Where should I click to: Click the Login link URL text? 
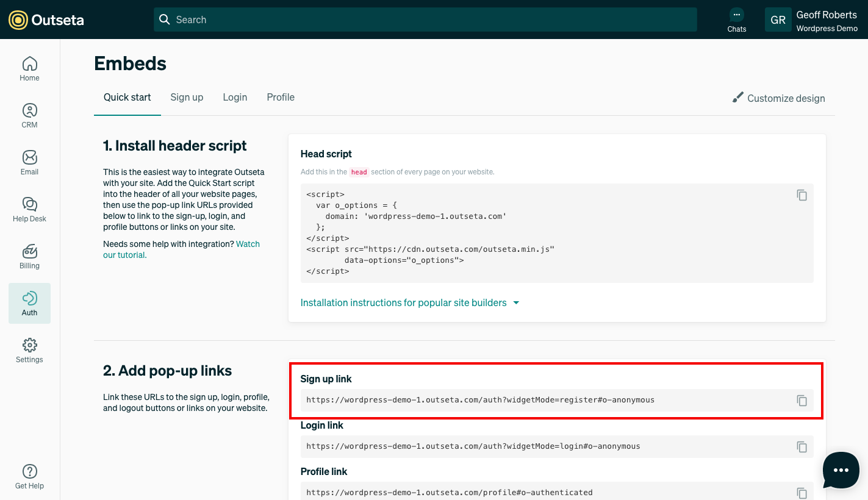473,446
